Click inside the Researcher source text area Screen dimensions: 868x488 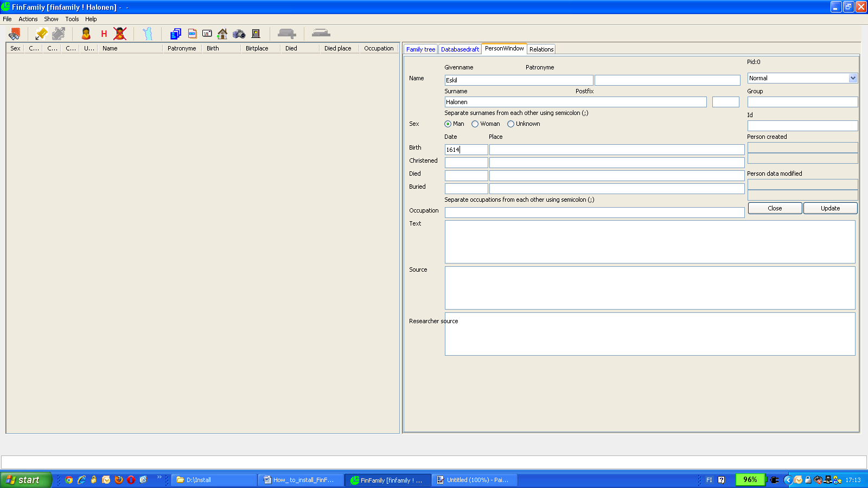click(650, 334)
